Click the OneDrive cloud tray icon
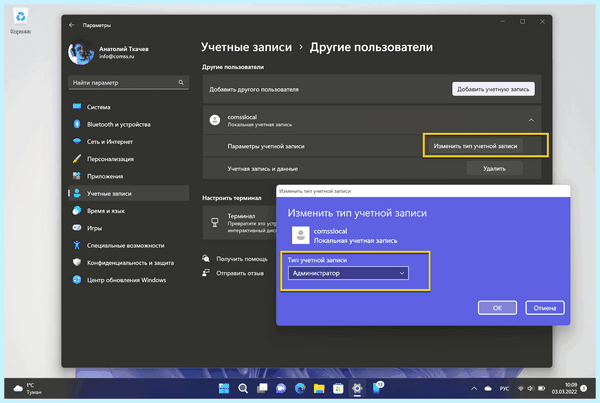 [x=488, y=388]
